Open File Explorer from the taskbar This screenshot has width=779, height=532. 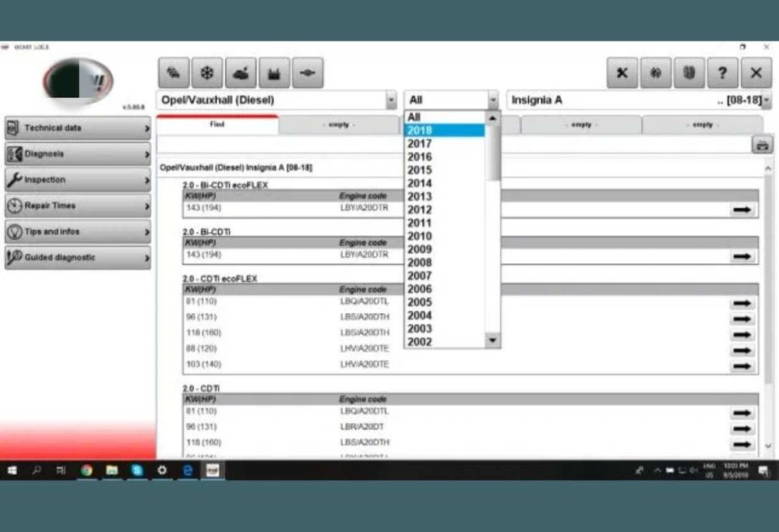111,470
